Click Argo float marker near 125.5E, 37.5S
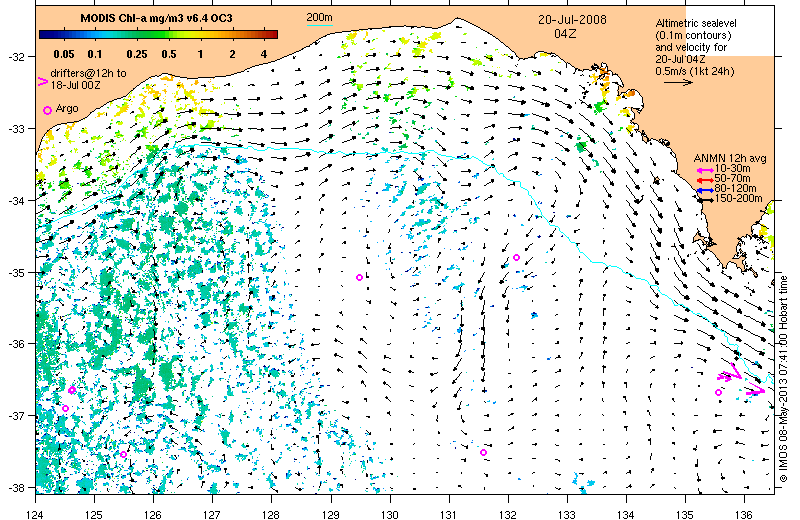The width and height of the screenshot is (800, 520). click(x=123, y=454)
